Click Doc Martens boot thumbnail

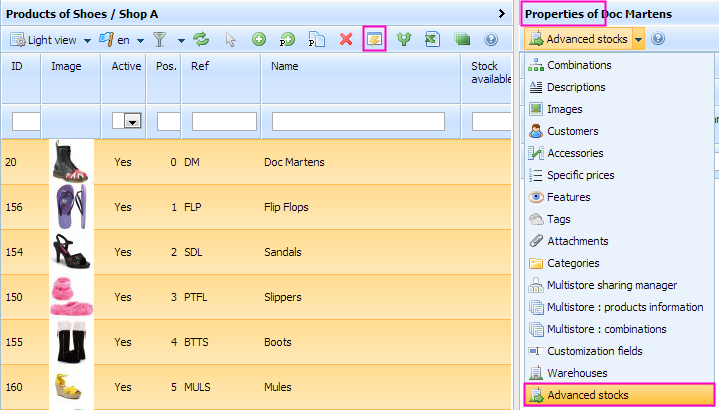pos(71,162)
